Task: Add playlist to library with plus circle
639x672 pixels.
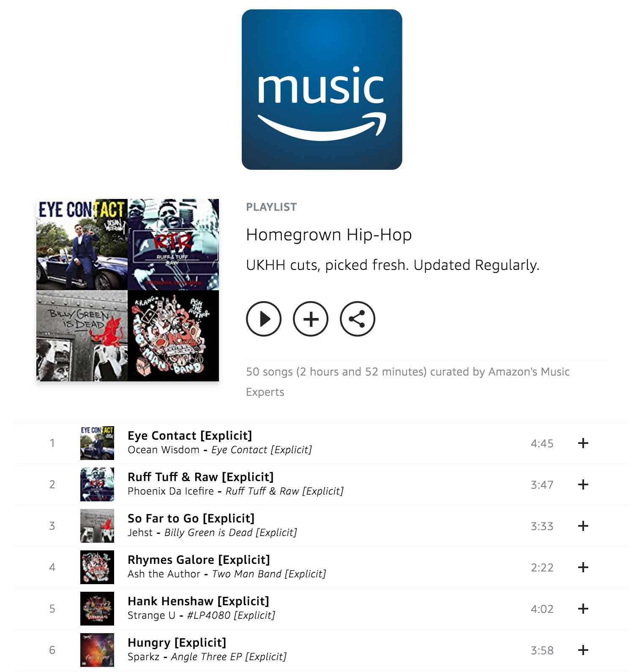Action: click(311, 319)
